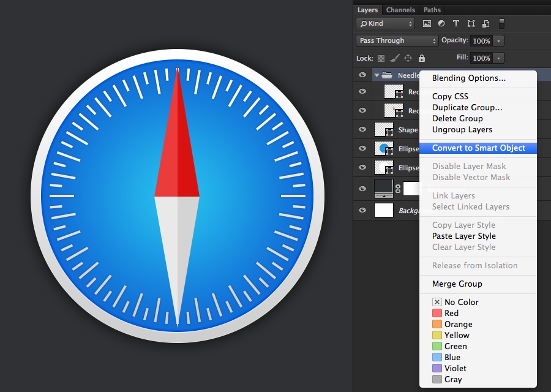Collapse the Needle group triangle
The width and height of the screenshot is (551, 392).
[x=377, y=75]
